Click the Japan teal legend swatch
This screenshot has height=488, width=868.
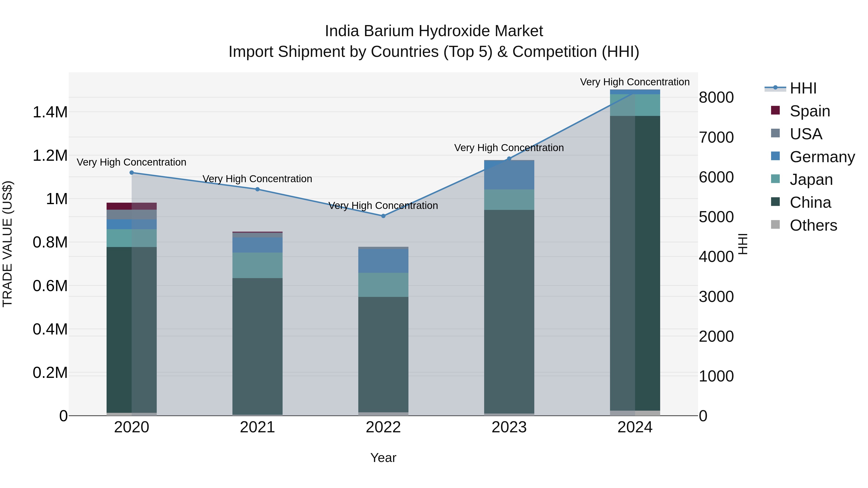(x=775, y=179)
